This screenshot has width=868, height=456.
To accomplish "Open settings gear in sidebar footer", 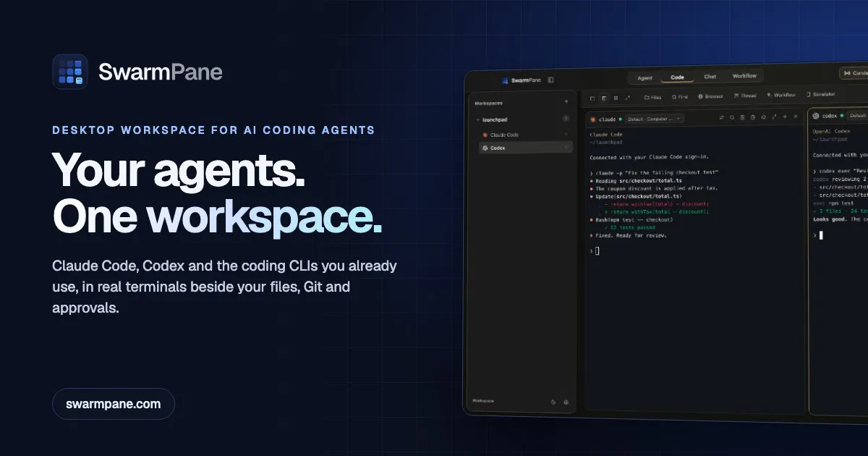I will click(x=566, y=402).
